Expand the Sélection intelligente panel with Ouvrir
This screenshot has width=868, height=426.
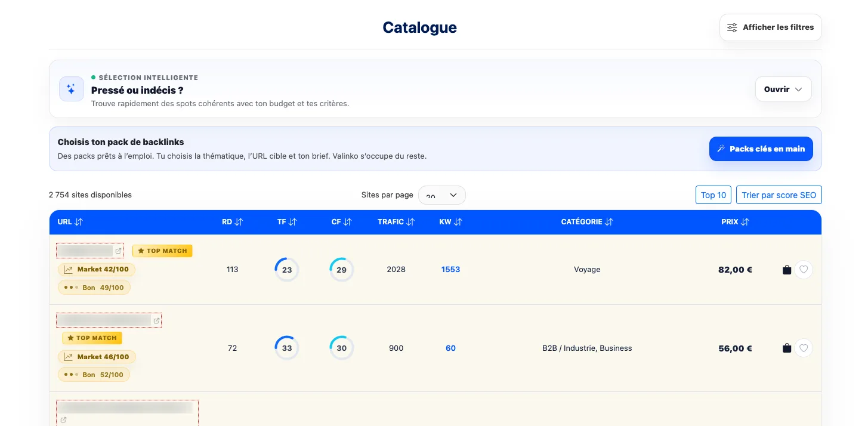[x=783, y=89]
